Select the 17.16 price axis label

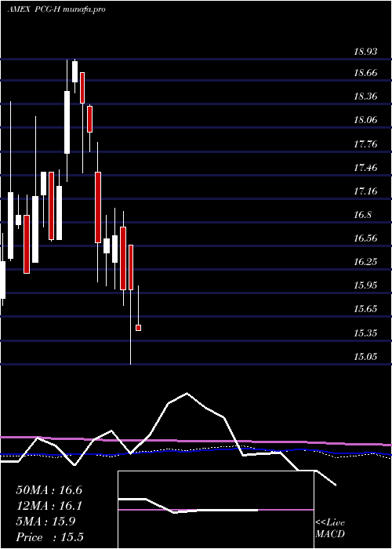click(x=365, y=191)
